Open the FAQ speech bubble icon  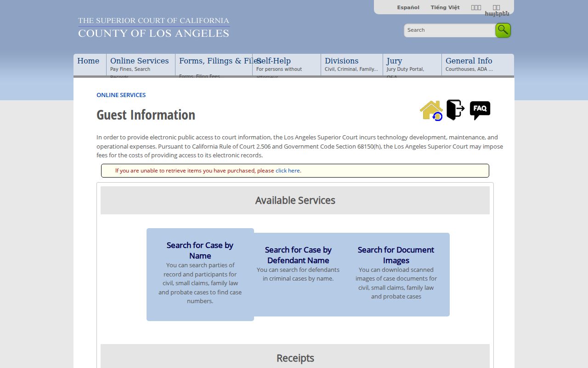point(480,110)
